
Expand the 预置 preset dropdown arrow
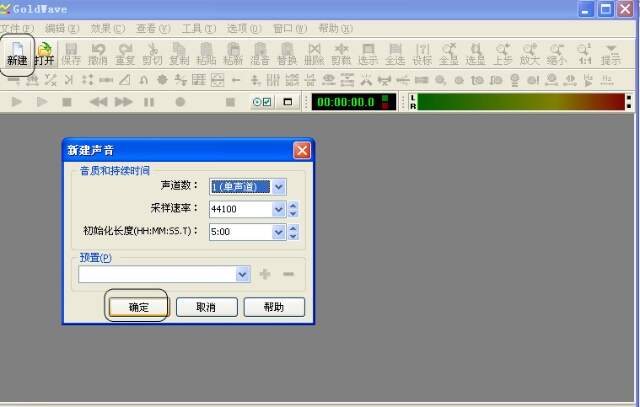point(242,274)
